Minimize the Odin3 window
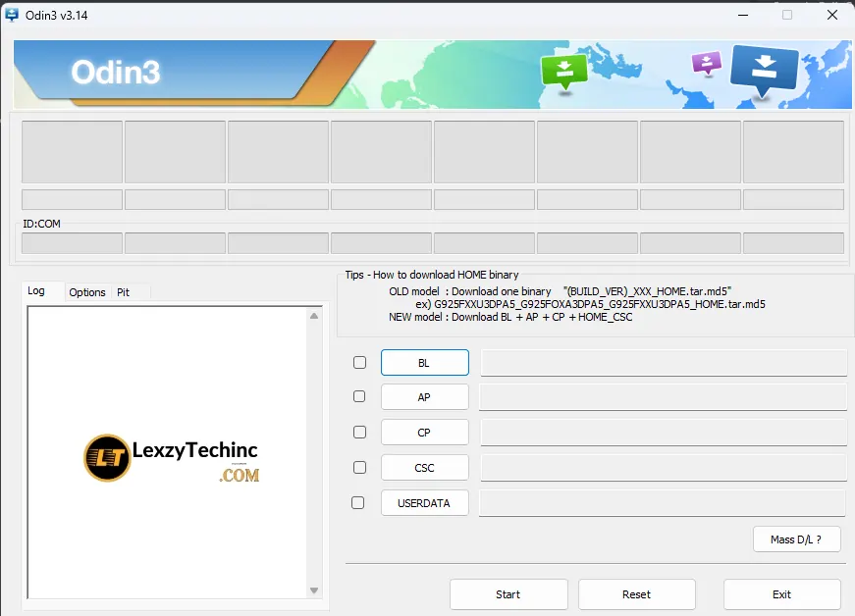The height and width of the screenshot is (616, 855). [x=743, y=15]
